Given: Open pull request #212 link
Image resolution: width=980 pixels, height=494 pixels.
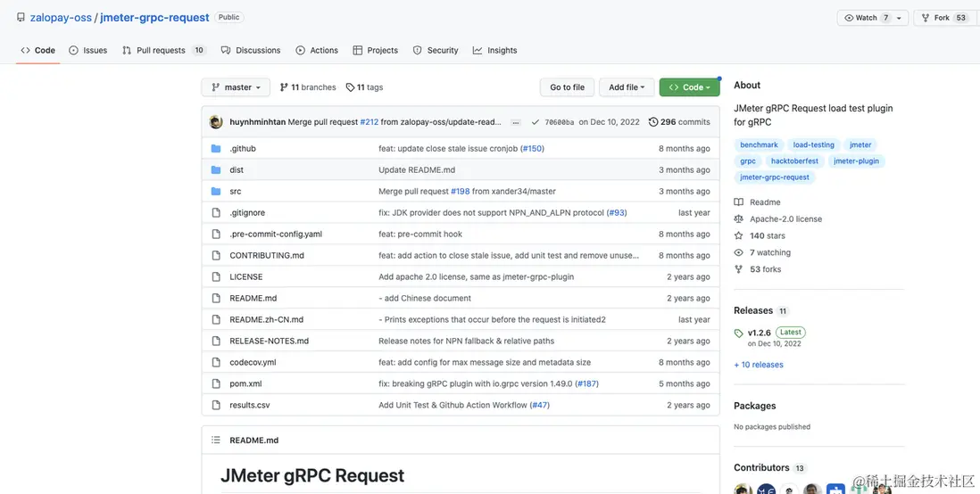Looking at the screenshot, I should 370,122.
